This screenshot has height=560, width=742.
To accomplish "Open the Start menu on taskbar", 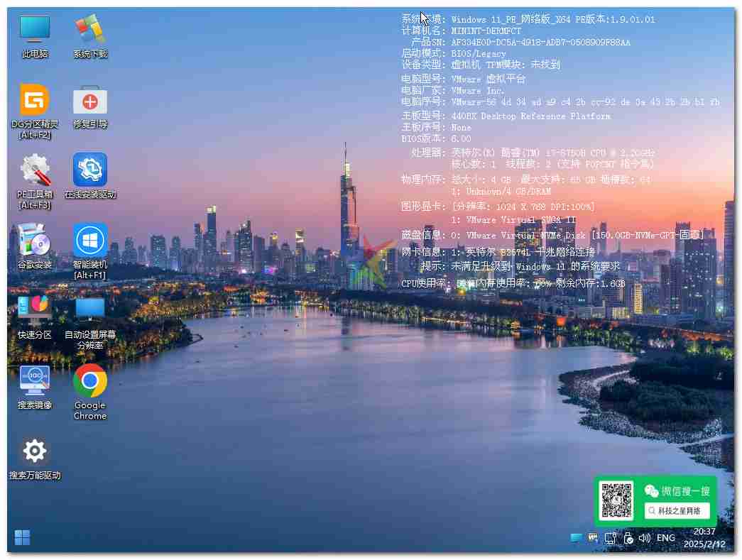I will (x=21, y=538).
